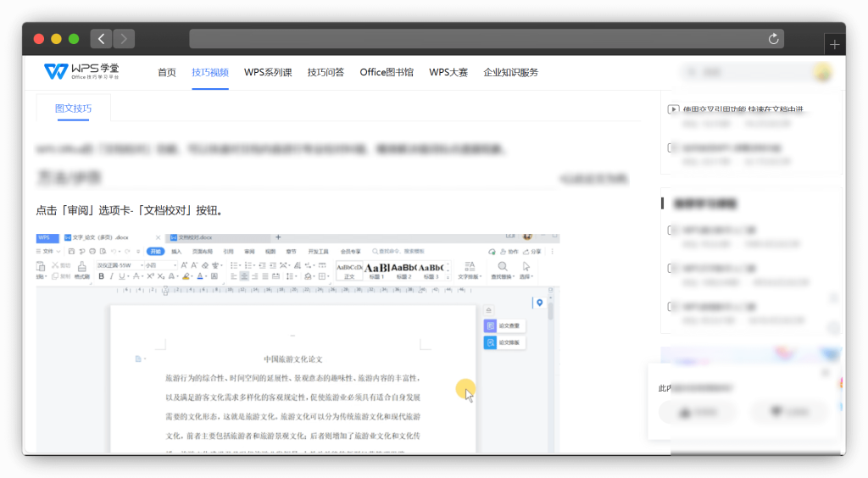Click the clear formatting eraser icon
The width and height of the screenshot is (868, 478).
click(x=205, y=265)
